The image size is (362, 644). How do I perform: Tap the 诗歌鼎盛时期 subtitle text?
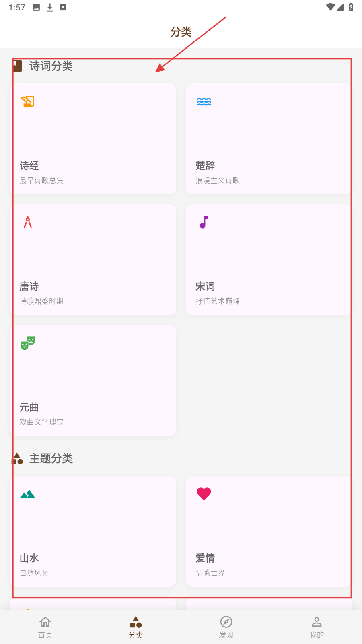click(x=41, y=301)
